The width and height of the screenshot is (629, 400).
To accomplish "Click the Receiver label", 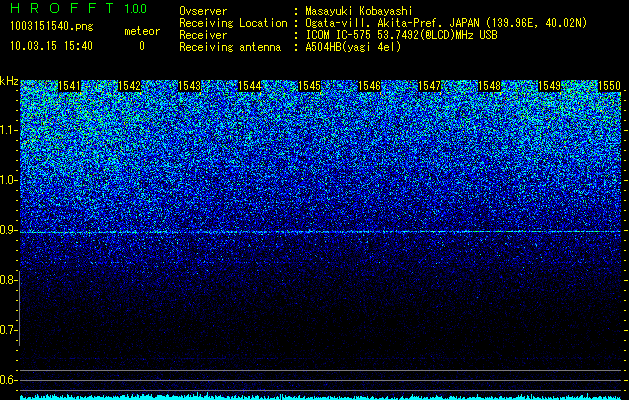I will point(203,35).
